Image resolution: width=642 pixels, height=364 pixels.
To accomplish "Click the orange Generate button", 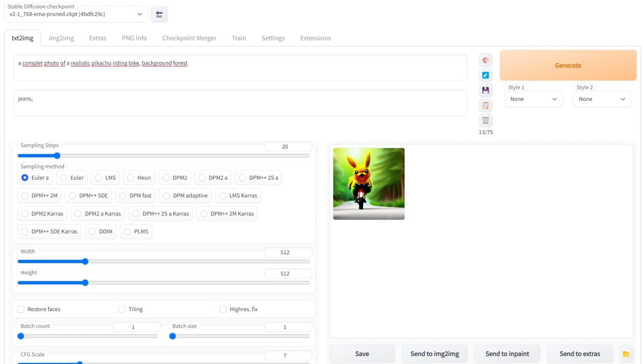I will pos(568,66).
